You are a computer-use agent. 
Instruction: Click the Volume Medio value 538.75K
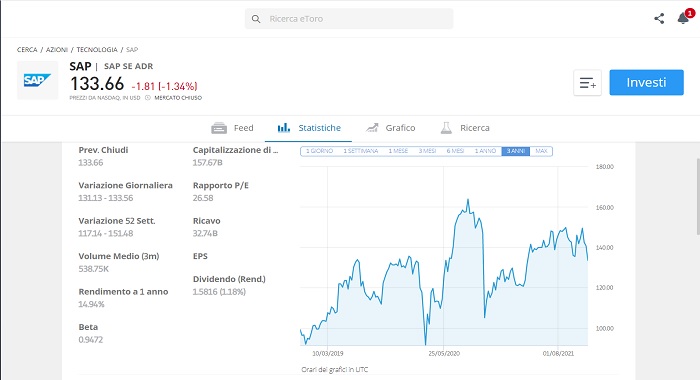pyautogui.click(x=93, y=269)
